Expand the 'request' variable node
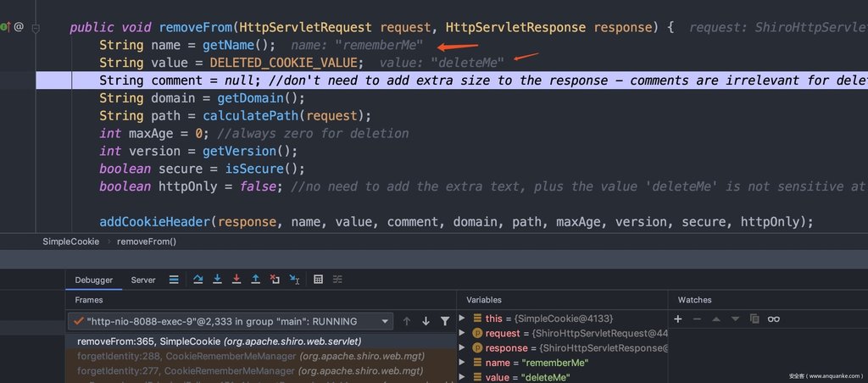The height and width of the screenshot is (383, 868). tap(462, 333)
